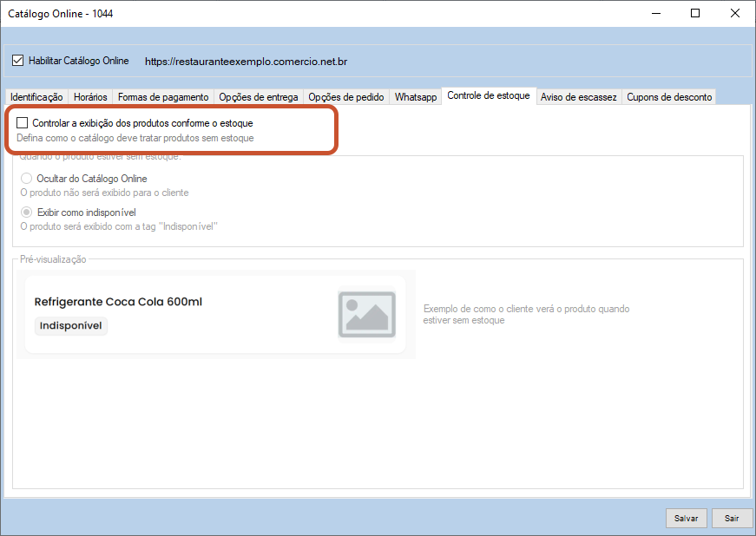Image resolution: width=756 pixels, height=536 pixels.
Task: Click the description 'Defina como o catálogo deve tratar produtos sem estoque'
Action: click(135, 138)
